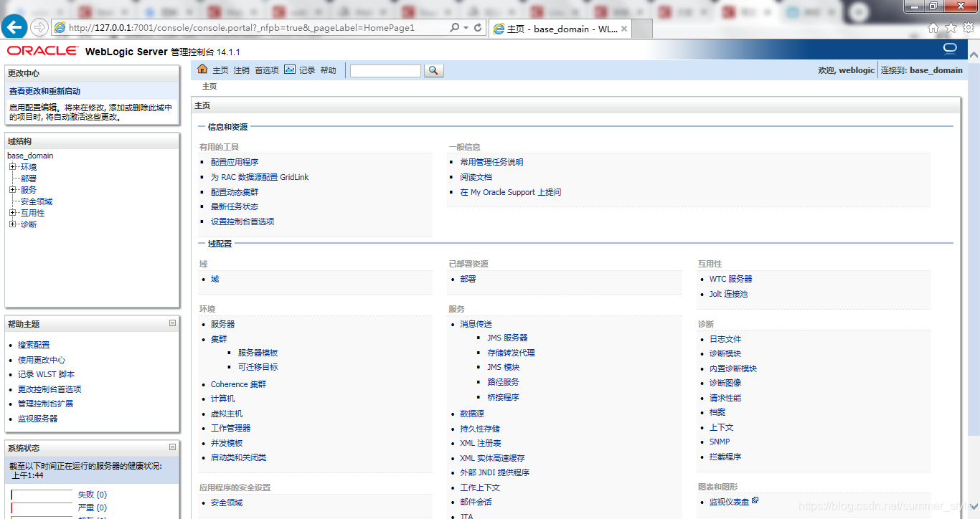Screen dimensions: 980x519
Task: Open 首选项 in the toolbar
Action: click(267, 70)
